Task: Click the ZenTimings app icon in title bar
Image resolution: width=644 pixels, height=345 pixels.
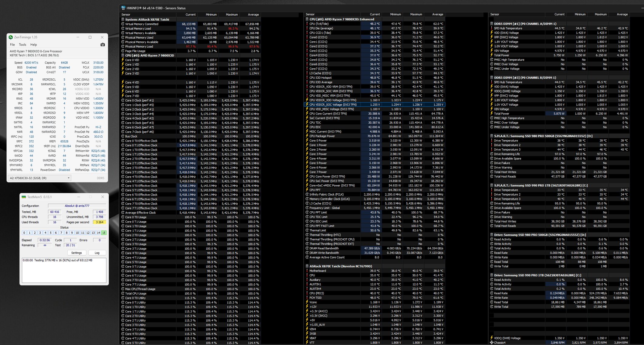Action: tap(11, 37)
